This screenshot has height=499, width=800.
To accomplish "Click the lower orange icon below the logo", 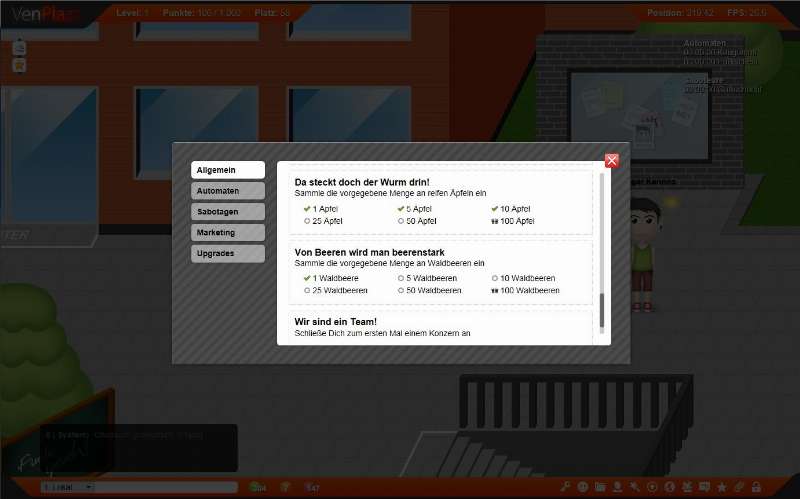I will 19,65.
